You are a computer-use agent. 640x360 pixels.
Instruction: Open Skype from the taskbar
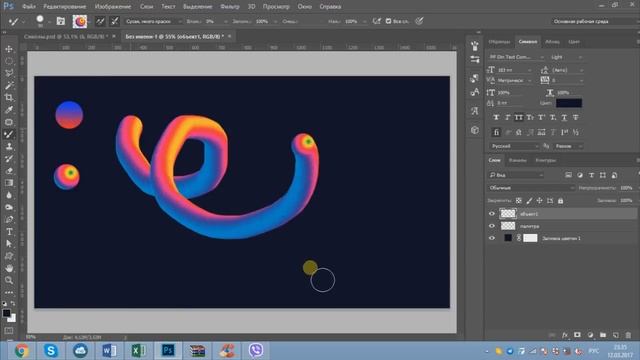coord(51,351)
